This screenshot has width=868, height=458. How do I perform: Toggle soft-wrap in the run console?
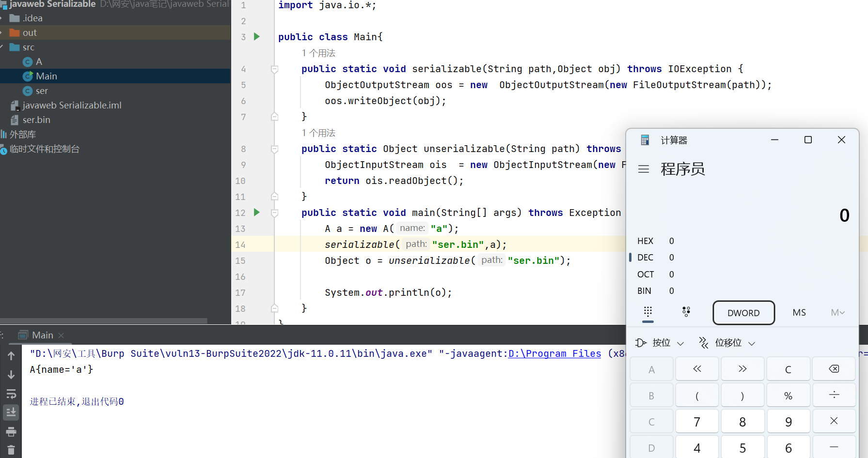click(11, 394)
